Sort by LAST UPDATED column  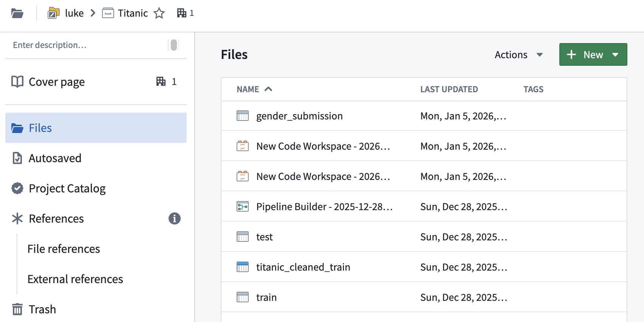(449, 89)
